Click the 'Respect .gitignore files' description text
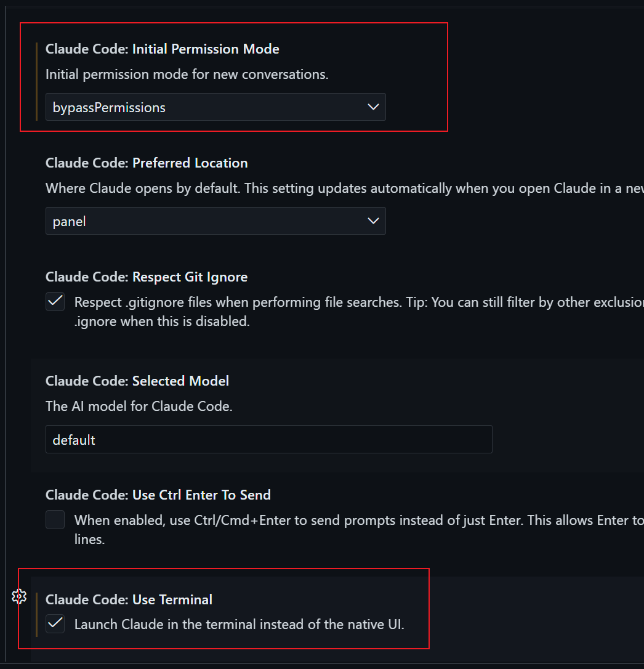 coord(308,302)
